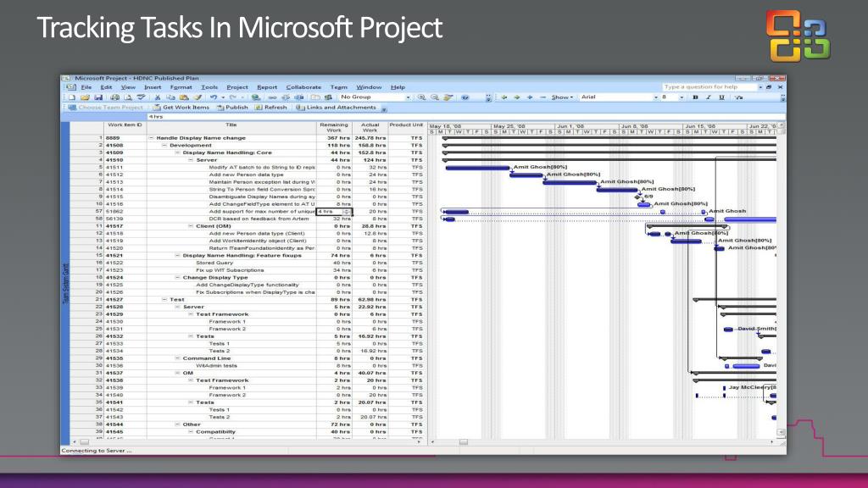
Task: Click the Zoom Out magnifier icon
Action: click(x=435, y=97)
